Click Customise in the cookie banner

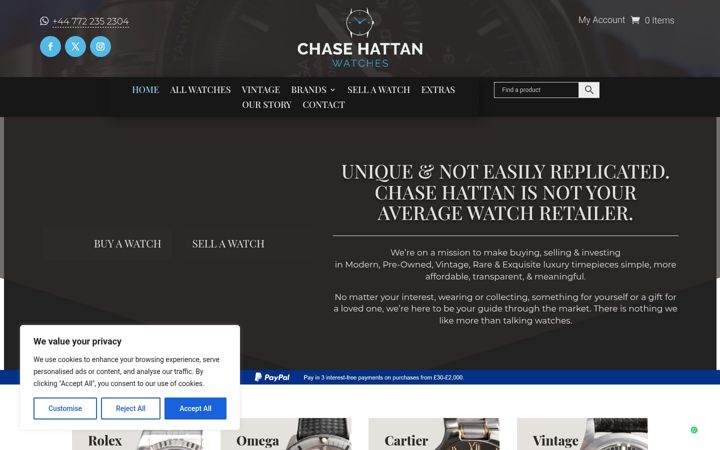[x=65, y=408]
